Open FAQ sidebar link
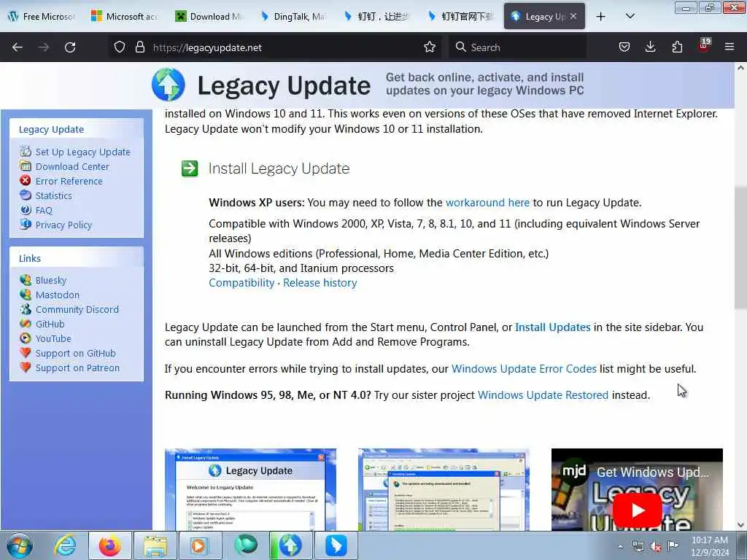The height and width of the screenshot is (560, 747). click(x=44, y=211)
